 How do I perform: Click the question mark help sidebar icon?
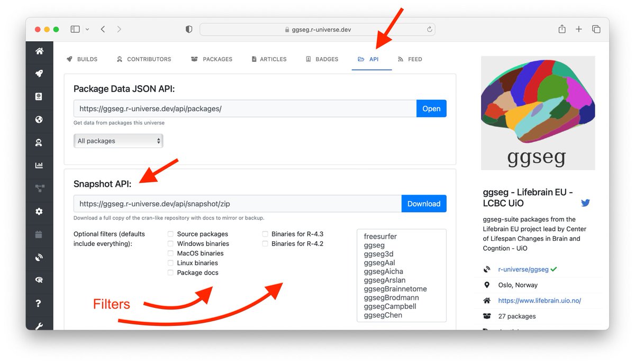pyautogui.click(x=39, y=304)
